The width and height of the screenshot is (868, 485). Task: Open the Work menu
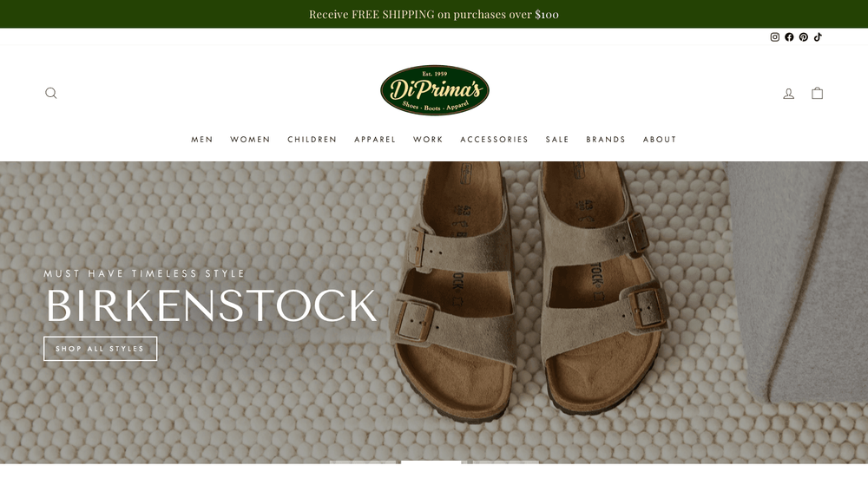428,140
